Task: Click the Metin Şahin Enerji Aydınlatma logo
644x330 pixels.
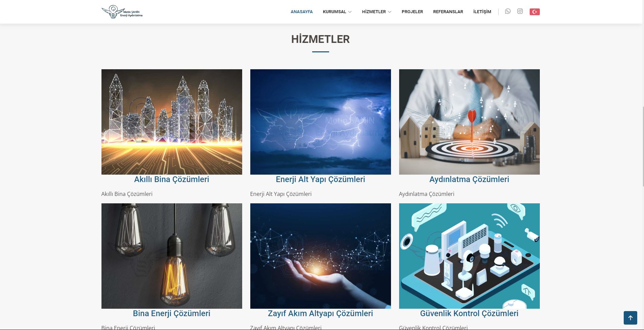Action: tap(122, 12)
